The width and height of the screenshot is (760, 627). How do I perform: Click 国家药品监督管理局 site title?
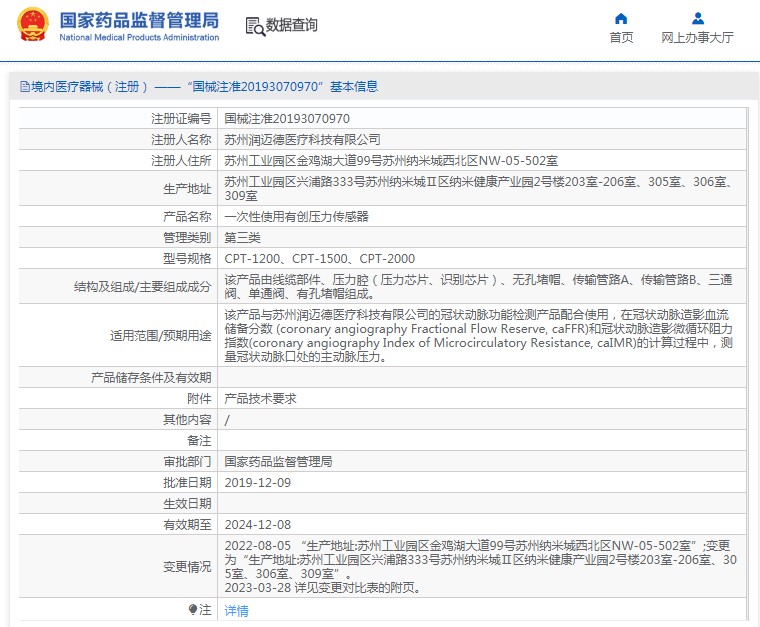coord(139,20)
